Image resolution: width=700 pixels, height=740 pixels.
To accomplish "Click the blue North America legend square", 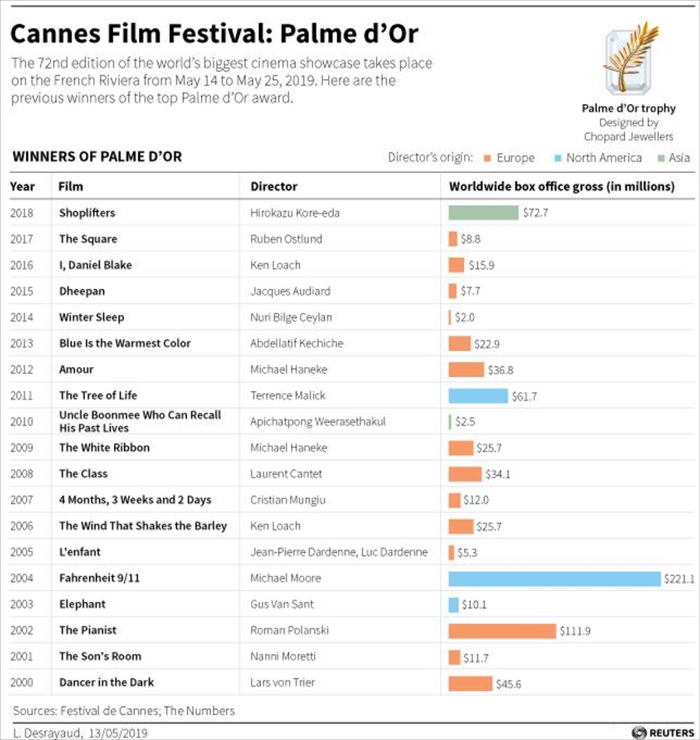I will tap(558, 158).
